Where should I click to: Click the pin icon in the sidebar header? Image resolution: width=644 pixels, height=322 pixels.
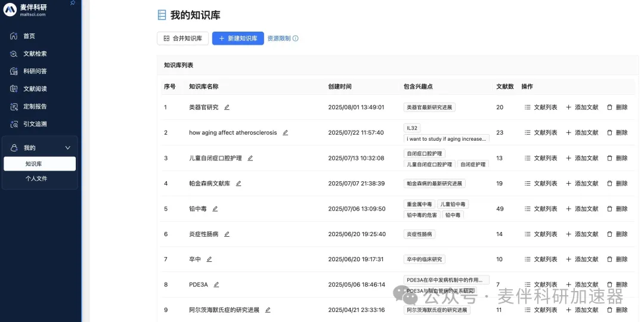(73, 3)
